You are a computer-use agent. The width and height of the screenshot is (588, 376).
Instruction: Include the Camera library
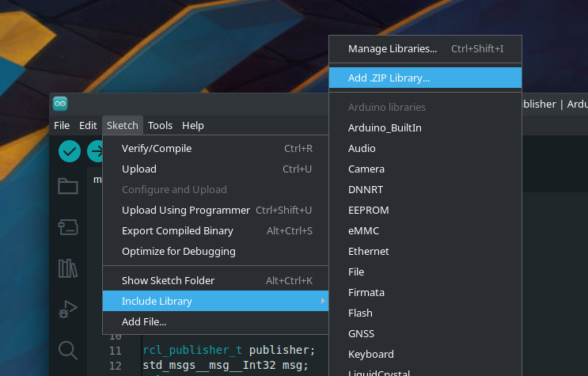pyautogui.click(x=425, y=169)
